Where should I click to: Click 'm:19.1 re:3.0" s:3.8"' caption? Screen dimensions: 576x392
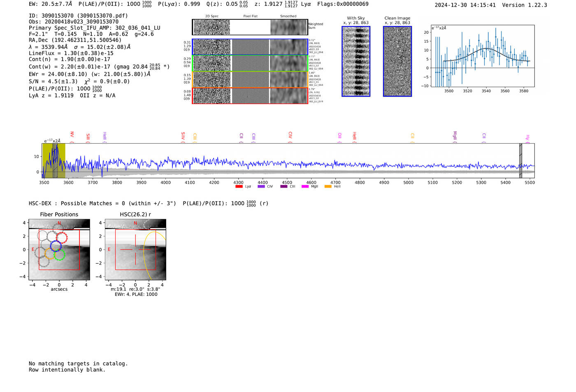(x=135, y=290)
